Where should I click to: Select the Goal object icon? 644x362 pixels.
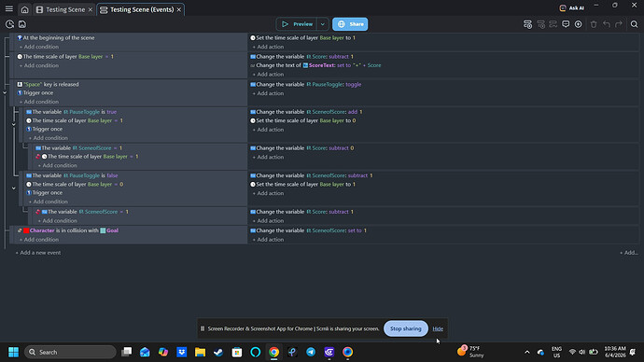click(x=103, y=230)
